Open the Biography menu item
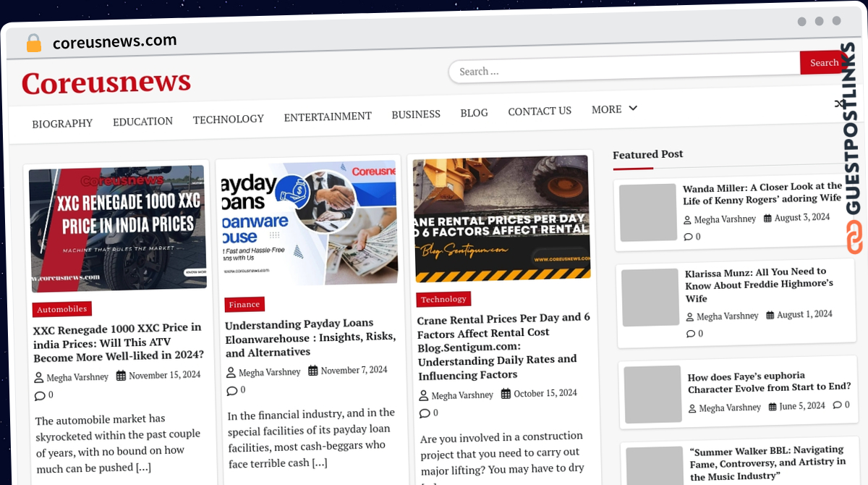The height and width of the screenshot is (485, 868). [62, 123]
